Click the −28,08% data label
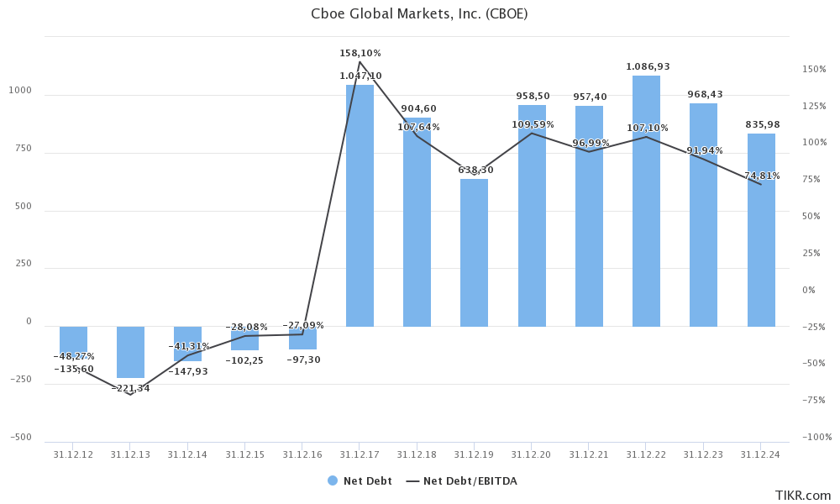This screenshot has height=504, width=840. [x=246, y=327]
